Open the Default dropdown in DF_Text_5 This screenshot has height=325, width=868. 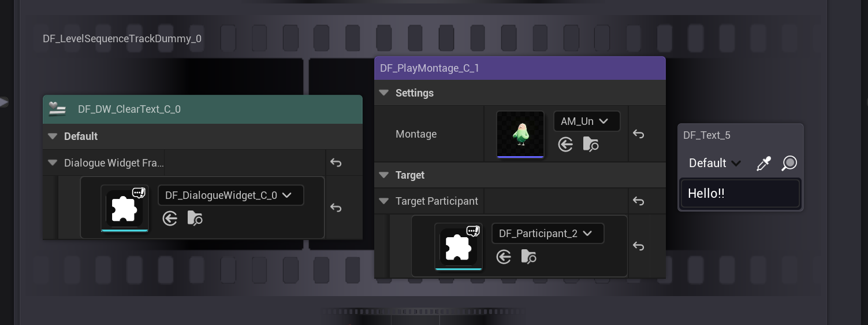tap(715, 164)
